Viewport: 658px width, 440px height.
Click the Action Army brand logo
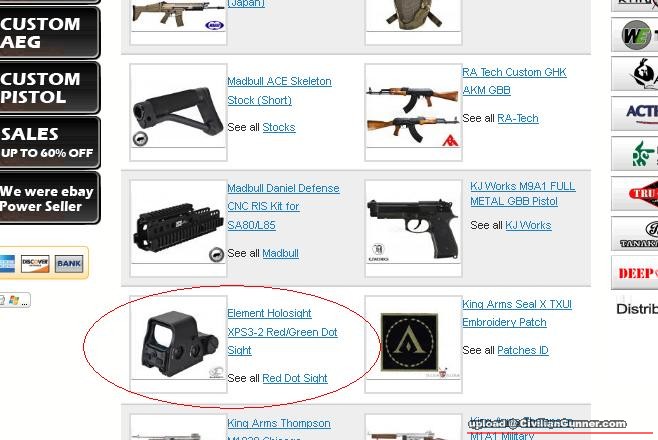(634, 113)
